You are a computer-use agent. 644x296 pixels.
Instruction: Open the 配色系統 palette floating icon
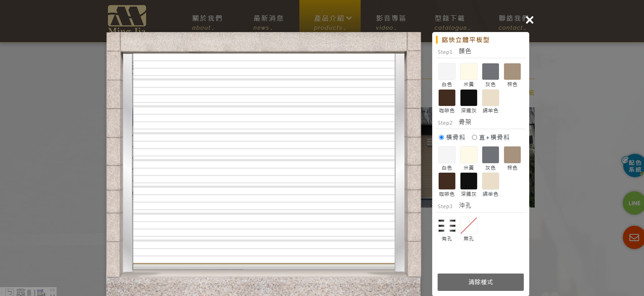pos(633,166)
